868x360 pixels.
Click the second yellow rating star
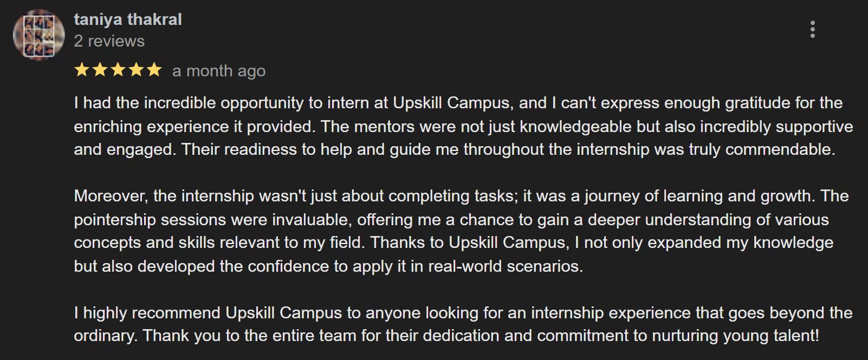(x=100, y=70)
